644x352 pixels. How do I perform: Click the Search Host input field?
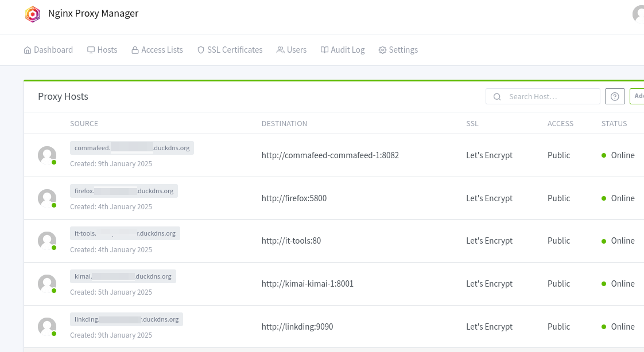542,96
